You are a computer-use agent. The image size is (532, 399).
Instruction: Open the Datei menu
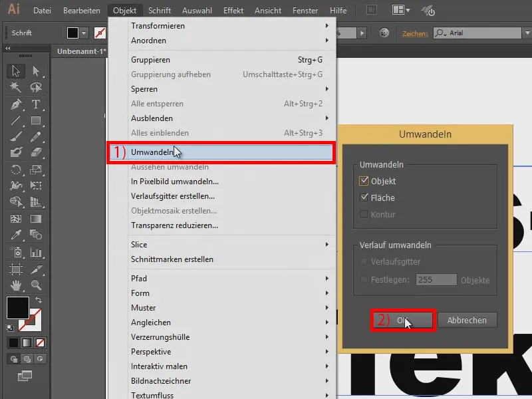point(42,11)
